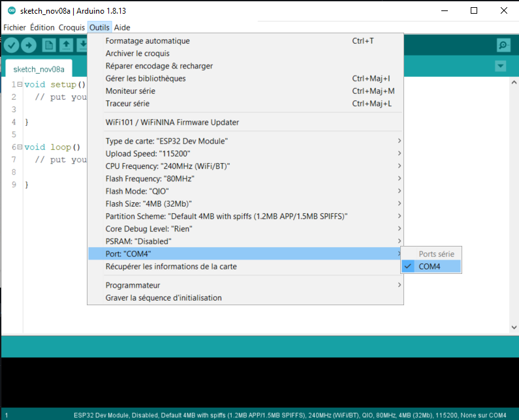Choose Récupérer les informations de la carte
Screen dimensions: 519x420
pyautogui.click(x=245, y=266)
